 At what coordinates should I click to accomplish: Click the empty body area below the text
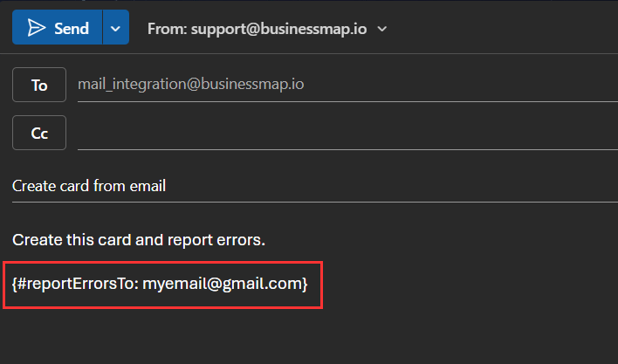click(306, 336)
